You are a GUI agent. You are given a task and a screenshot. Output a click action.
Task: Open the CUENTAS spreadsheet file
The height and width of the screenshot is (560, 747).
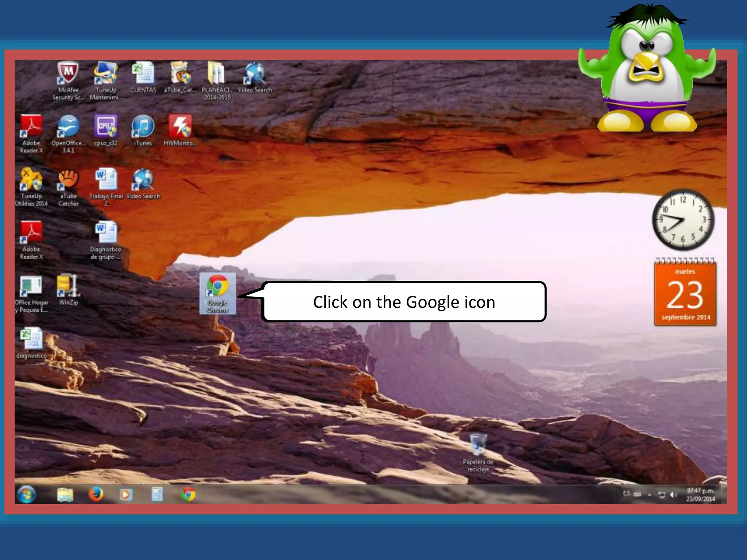143,73
